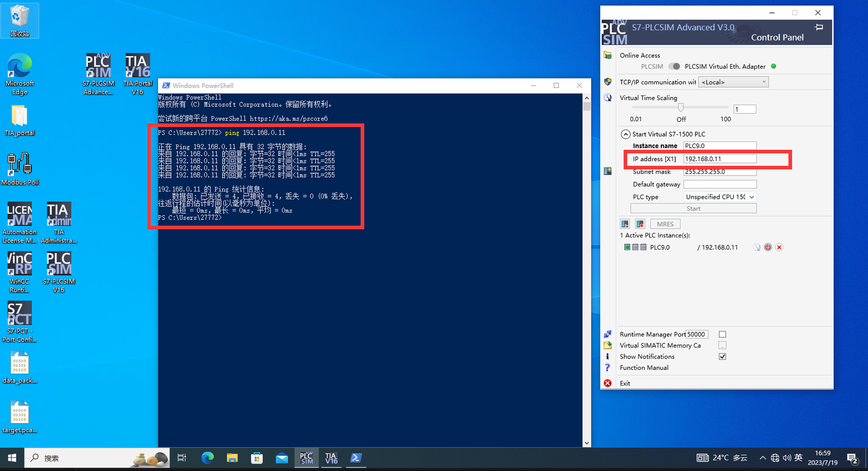Image resolution: width=868 pixels, height=471 pixels.
Task: Click the power-off icon for instance PLC9.0
Action: 768,247
